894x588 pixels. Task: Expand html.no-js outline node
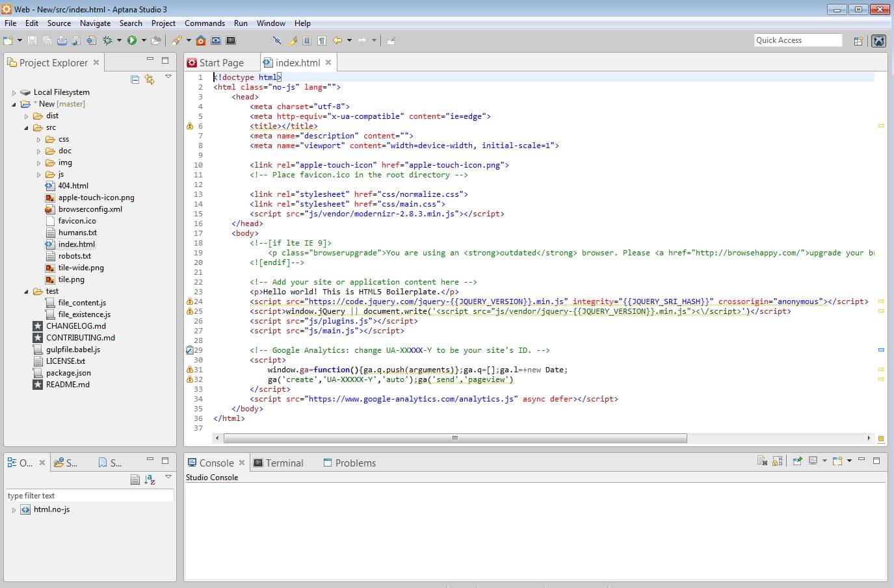point(14,510)
